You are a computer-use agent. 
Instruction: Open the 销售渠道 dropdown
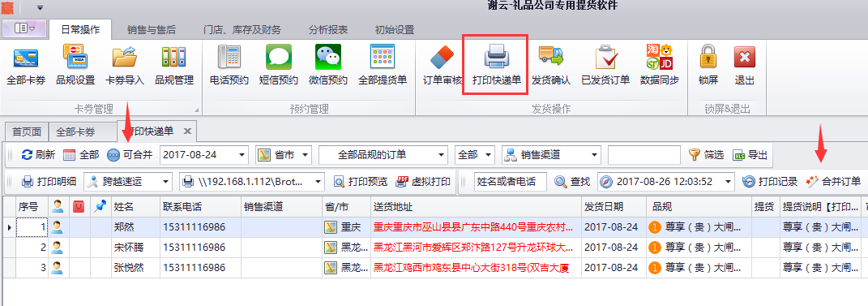pos(595,155)
